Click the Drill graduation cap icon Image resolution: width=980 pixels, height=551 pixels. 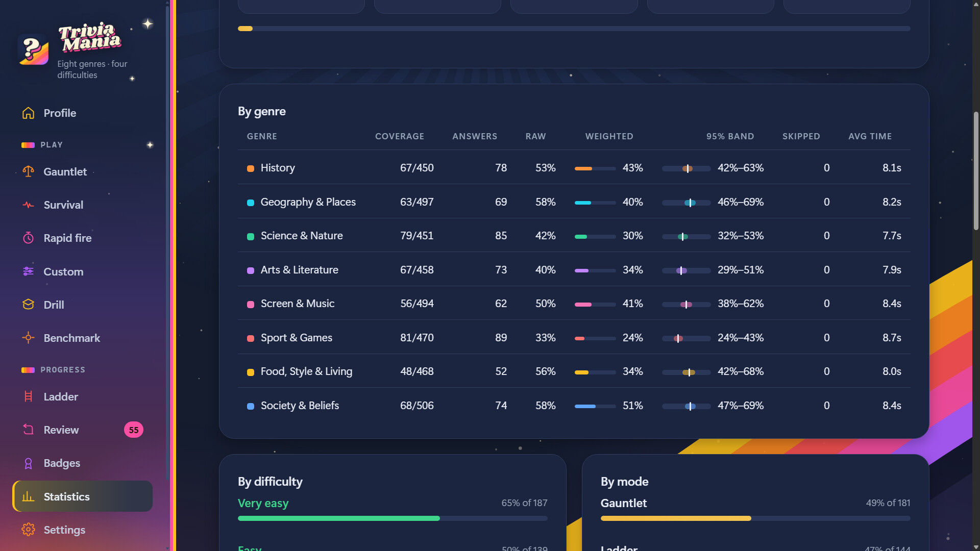pyautogui.click(x=28, y=305)
